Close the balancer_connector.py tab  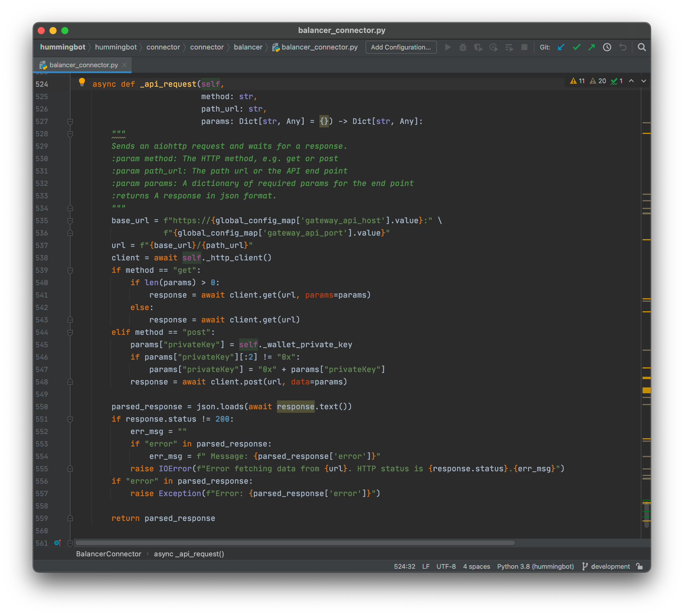[124, 65]
